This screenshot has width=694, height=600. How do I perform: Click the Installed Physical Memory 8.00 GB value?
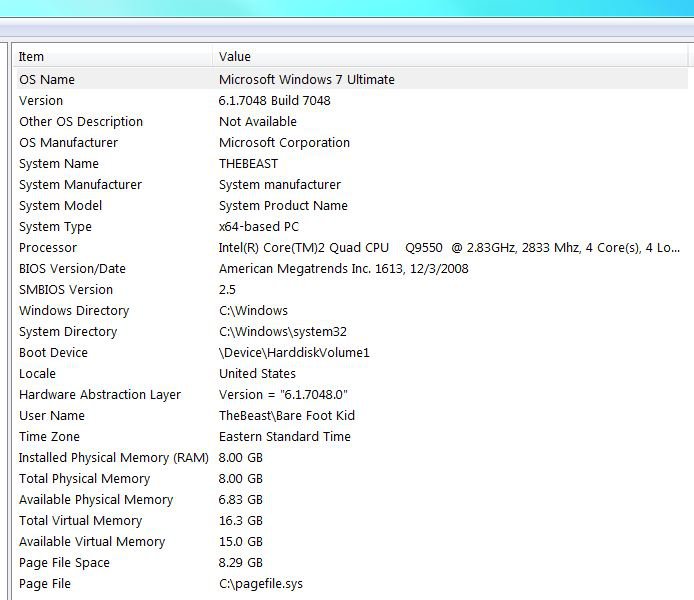[x=240, y=458]
